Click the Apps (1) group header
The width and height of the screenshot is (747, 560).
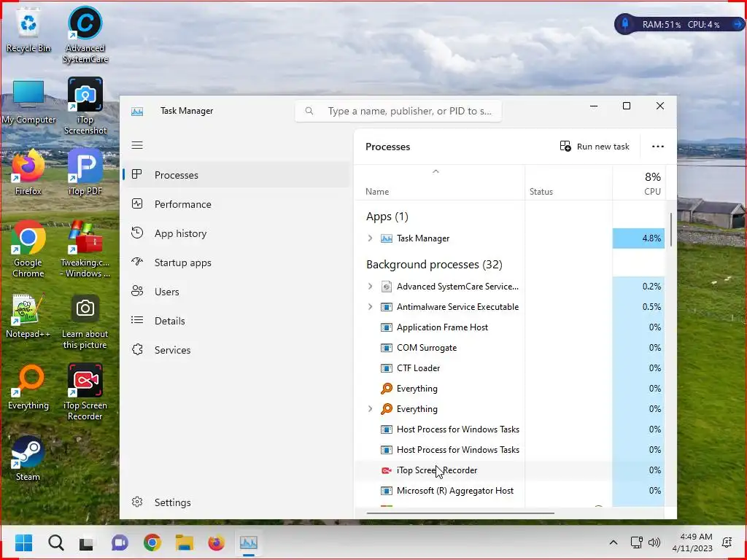387,217
